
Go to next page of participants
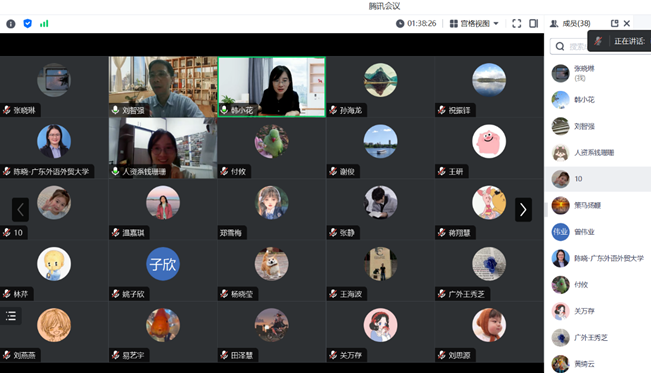(523, 209)
